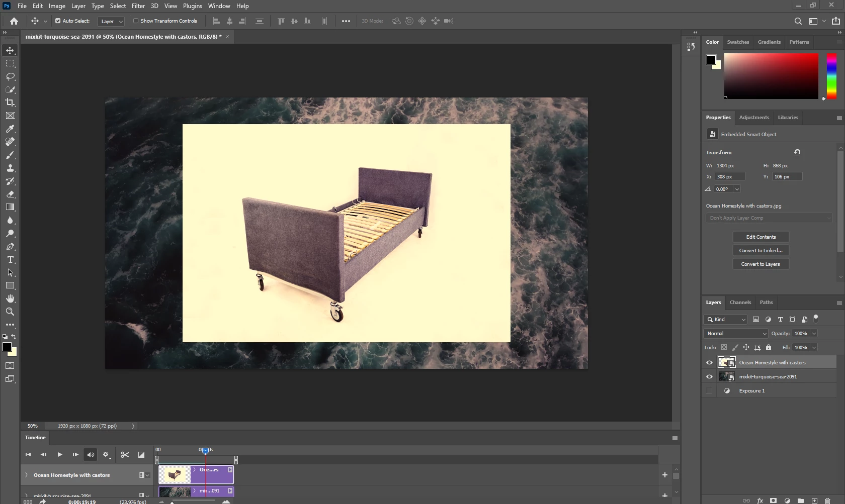Viewport: 845px width, 504px height.
Task: Split clip at playhead with scissors
Action: (x=125, y=455)
